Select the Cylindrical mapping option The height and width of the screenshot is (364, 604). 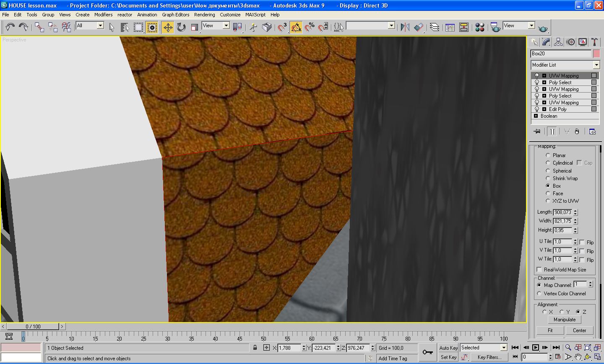pyautogui.click(x=548, y=163)
